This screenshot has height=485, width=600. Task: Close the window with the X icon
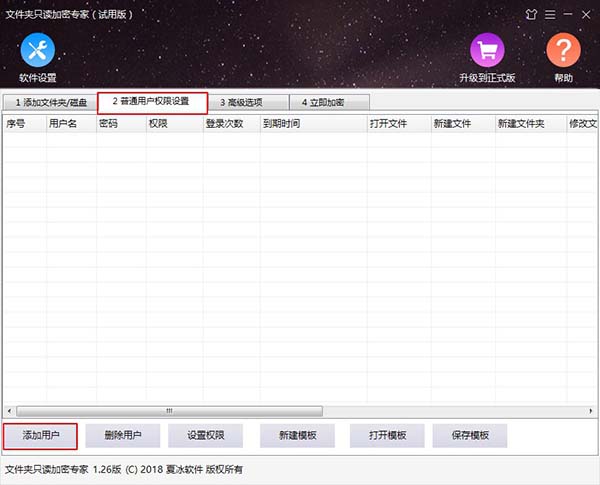pyautogui.click(x=586, y=15)
